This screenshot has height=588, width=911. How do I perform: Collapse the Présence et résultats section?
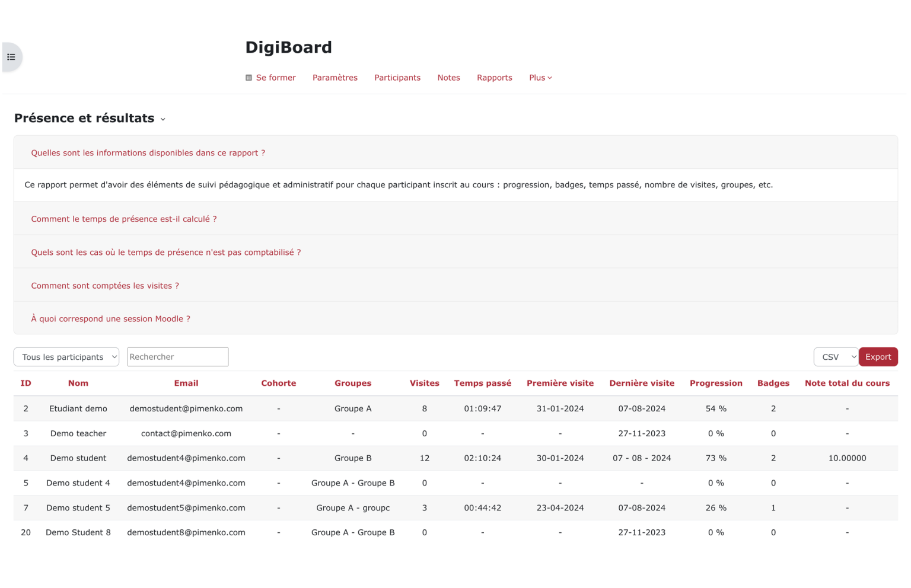point(163,119)
